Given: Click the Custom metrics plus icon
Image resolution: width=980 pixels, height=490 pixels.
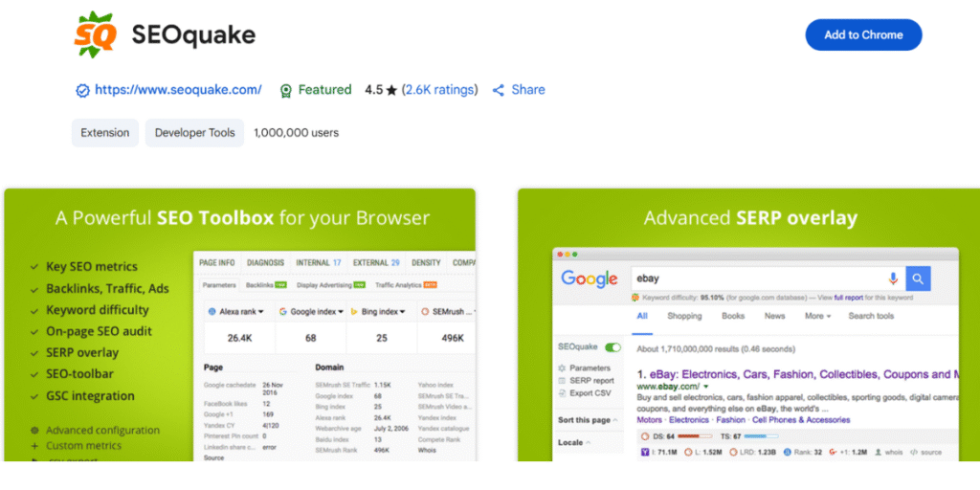Looking at the screenshot, I should (x=35, y=446).
